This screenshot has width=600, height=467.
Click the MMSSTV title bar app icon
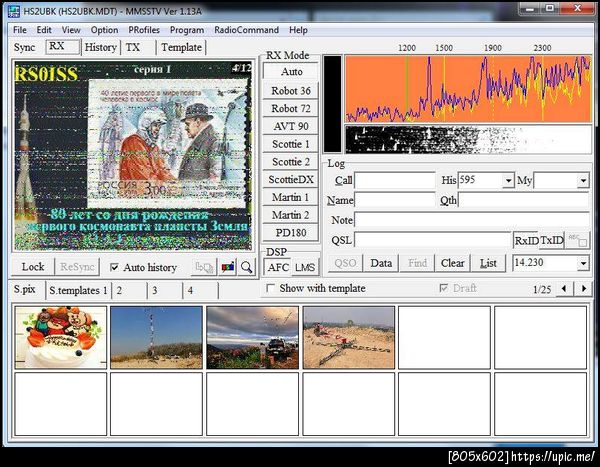(x=14, y=11)
